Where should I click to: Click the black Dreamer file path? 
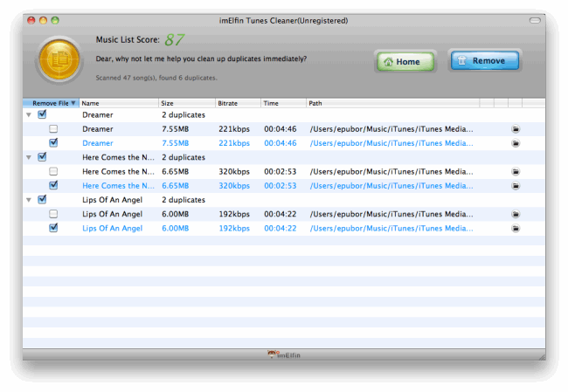click(x=391, y=129)
